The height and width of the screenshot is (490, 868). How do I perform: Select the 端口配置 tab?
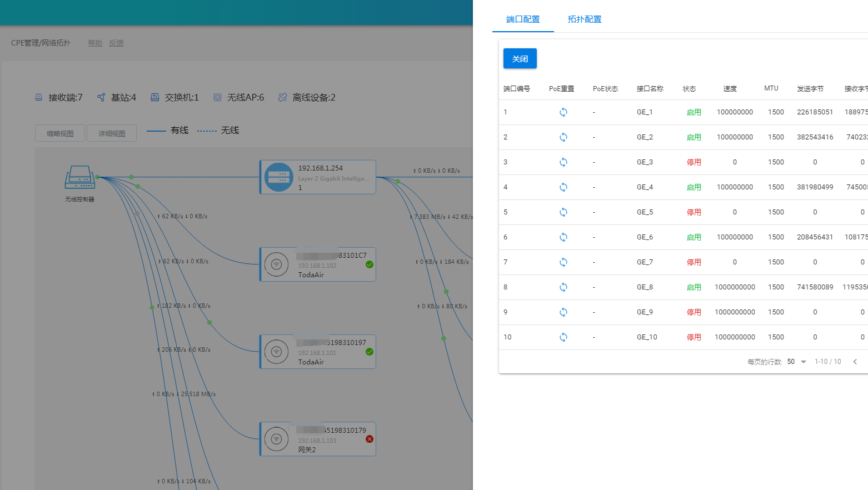click(522, 19)
